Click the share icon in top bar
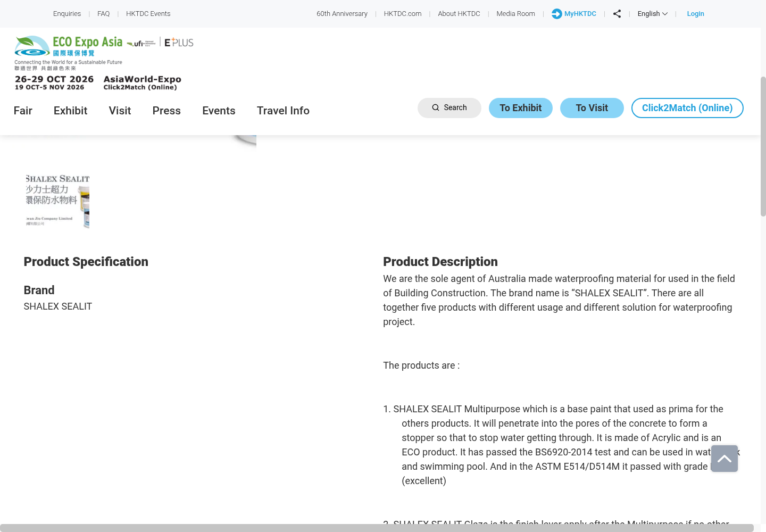The width and height of the screenshot is (766, 532). click(617, 14)
